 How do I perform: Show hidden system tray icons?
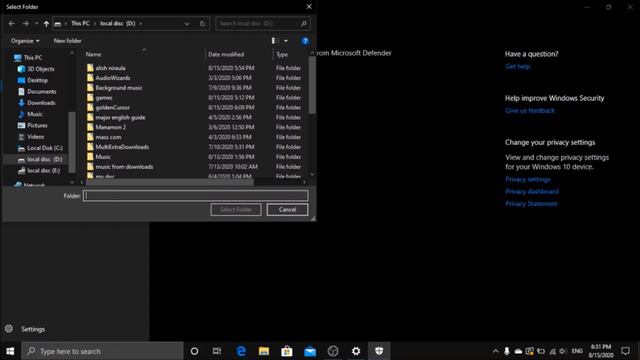tap(495, 351)
